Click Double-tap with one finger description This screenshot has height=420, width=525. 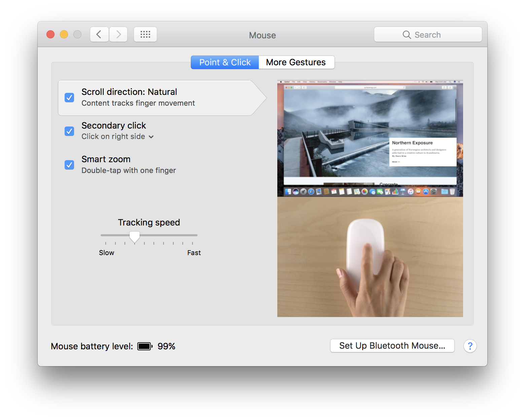129,170
